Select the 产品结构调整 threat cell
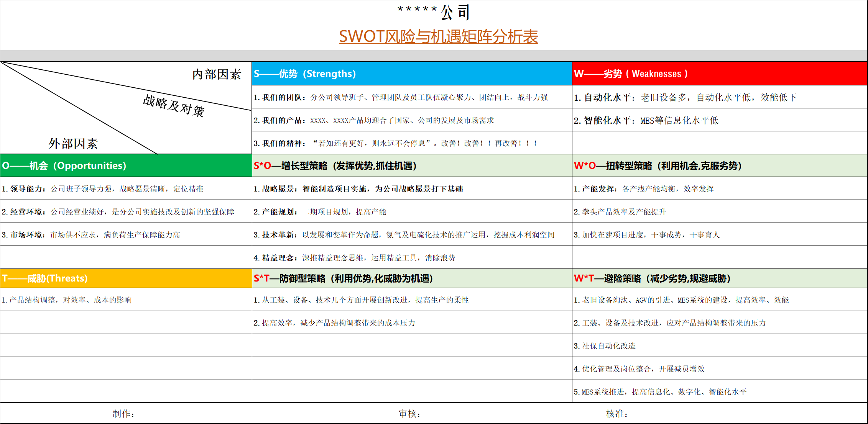This screenshot has width=868, height=424. coord(67,300)
